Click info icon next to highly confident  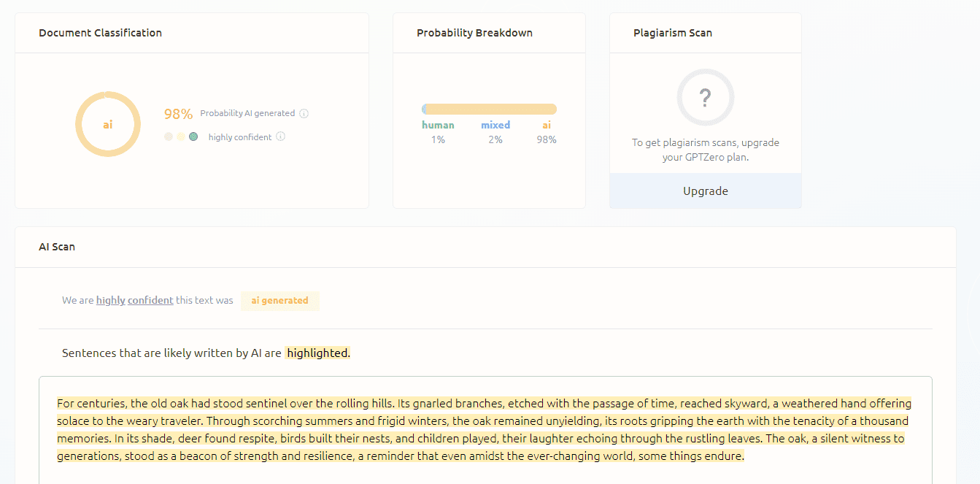pyautogui.click(x=281, y=137)
